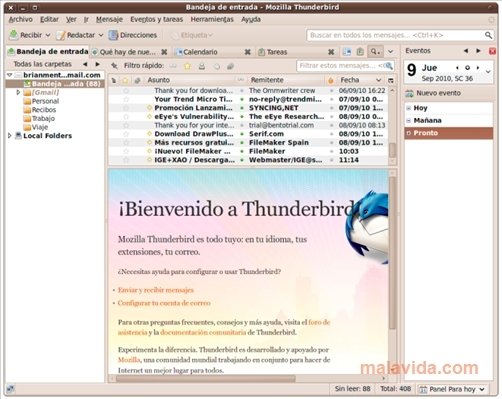Expand the mini calendar dropdown chevron

[x=488, y=71]
